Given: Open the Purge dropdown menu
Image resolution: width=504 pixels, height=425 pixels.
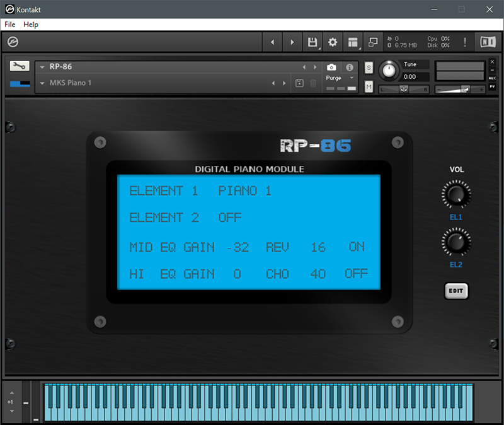Looking at the screenshot, I should pos(340,78).
